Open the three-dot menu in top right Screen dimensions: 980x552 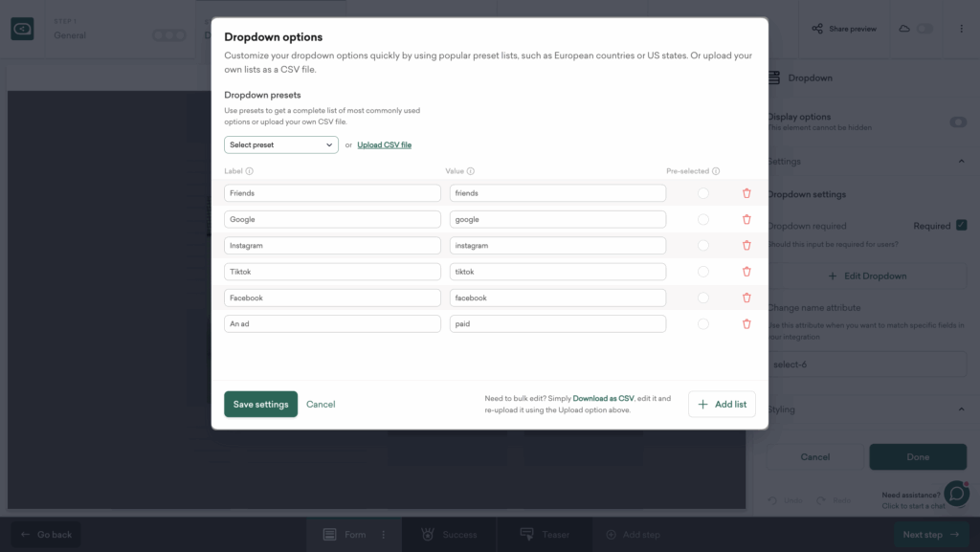pos(962,29)
